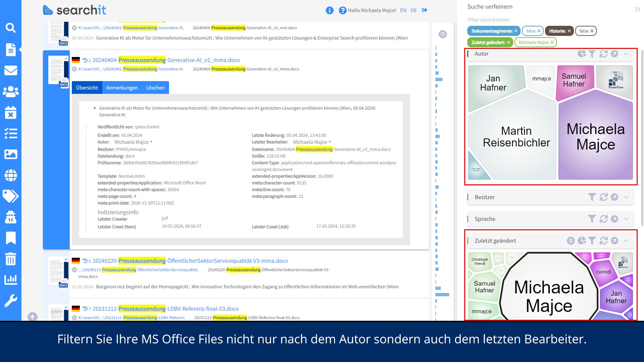Expand the Besitzer facet panel

626,197
